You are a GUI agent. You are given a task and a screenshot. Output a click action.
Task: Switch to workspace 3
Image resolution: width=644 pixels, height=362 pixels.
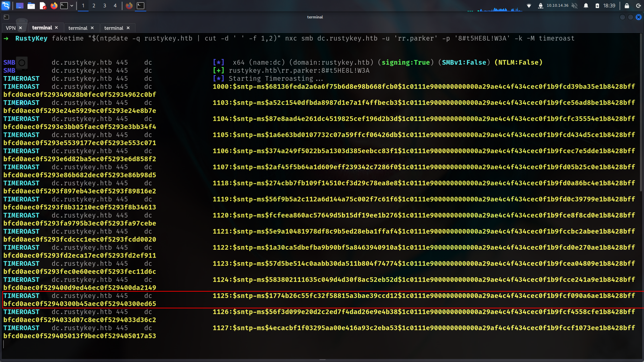[105, 6]
